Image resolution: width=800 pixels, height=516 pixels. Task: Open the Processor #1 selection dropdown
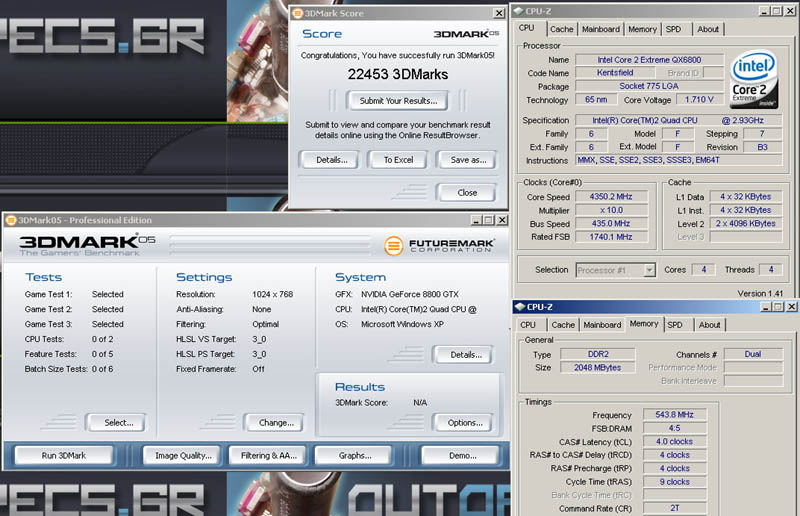tap(649, 270)
